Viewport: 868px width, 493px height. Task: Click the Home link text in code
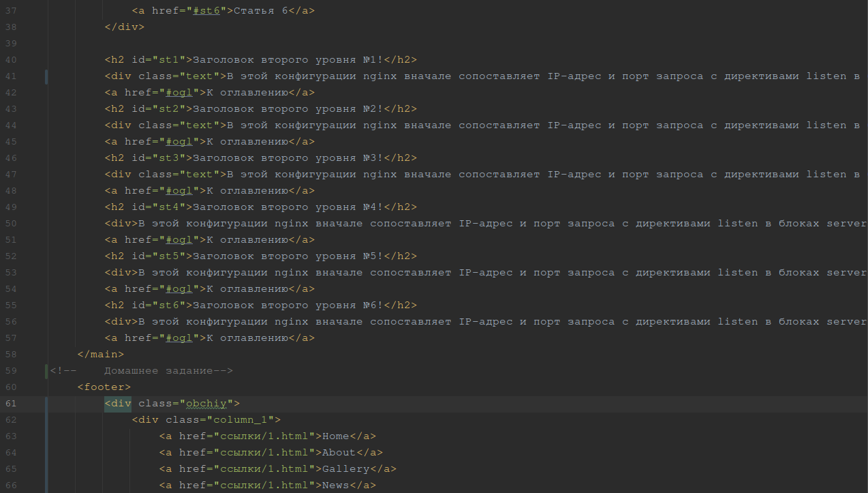335,436
